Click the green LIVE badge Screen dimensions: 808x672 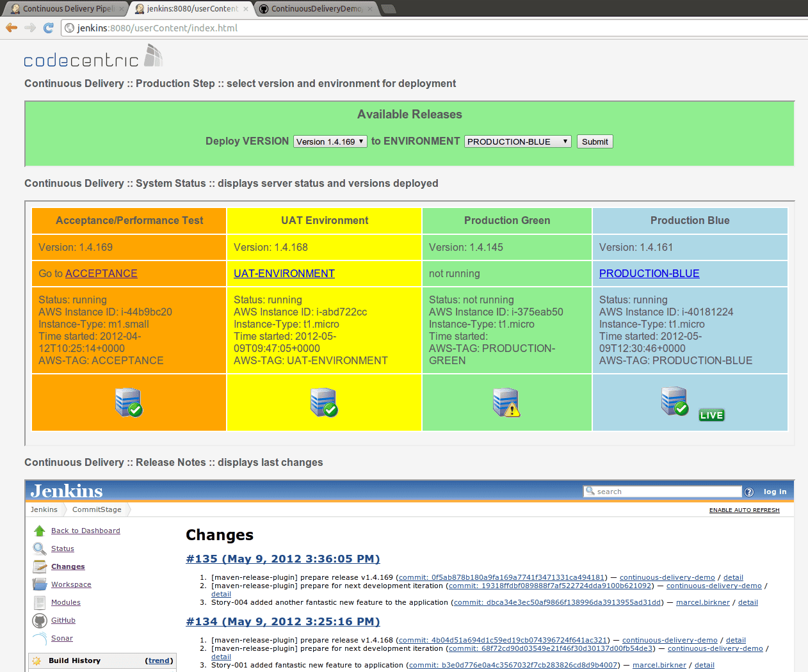[x=711, y=415]
